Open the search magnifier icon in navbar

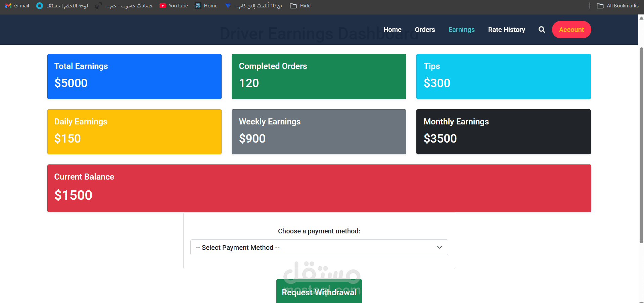pos(542,30)
